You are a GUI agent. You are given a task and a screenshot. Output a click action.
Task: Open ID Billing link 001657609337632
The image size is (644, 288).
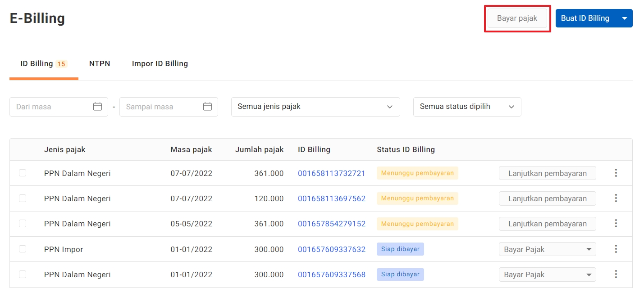[331, 249]
